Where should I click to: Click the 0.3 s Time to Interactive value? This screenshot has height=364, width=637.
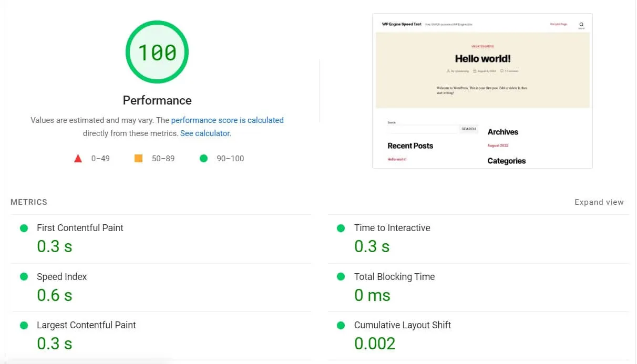372,246
